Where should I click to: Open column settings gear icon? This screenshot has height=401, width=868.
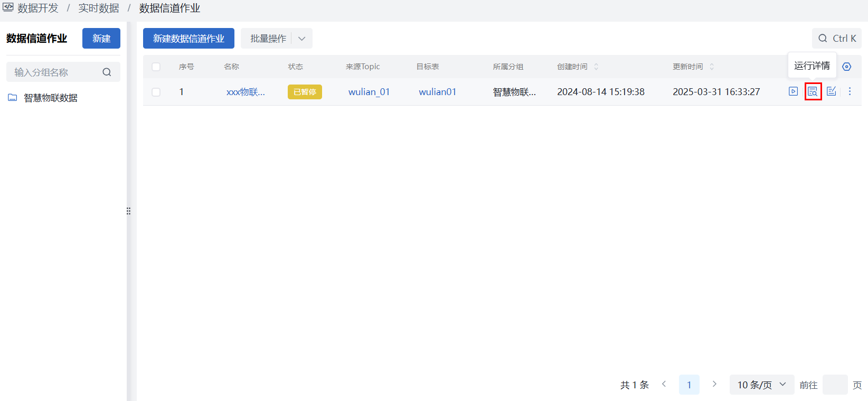[x=847, y=67]
